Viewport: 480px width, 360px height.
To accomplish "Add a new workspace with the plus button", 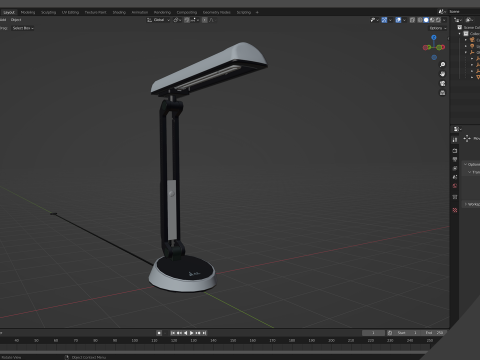I will click(257, 12).
